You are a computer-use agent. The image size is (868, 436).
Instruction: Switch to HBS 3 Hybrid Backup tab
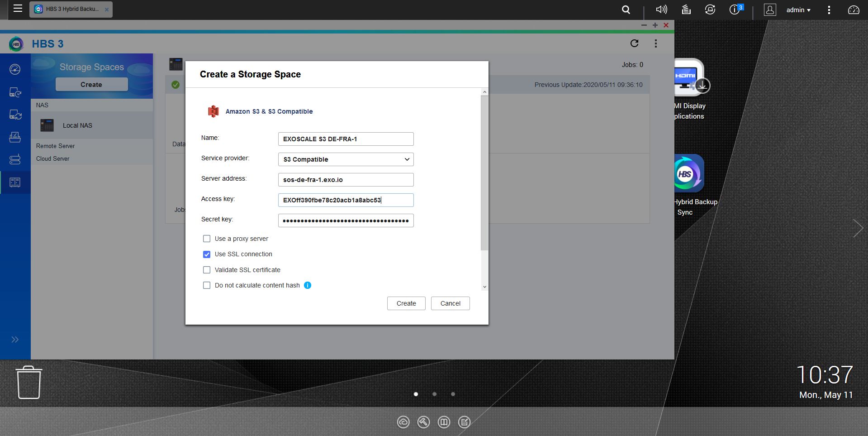[x=71, y=9]
